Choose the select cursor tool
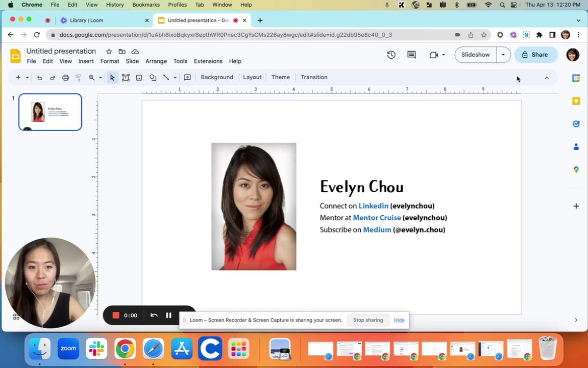The height and width of the screenshot is (368, 588). point(112,78)
